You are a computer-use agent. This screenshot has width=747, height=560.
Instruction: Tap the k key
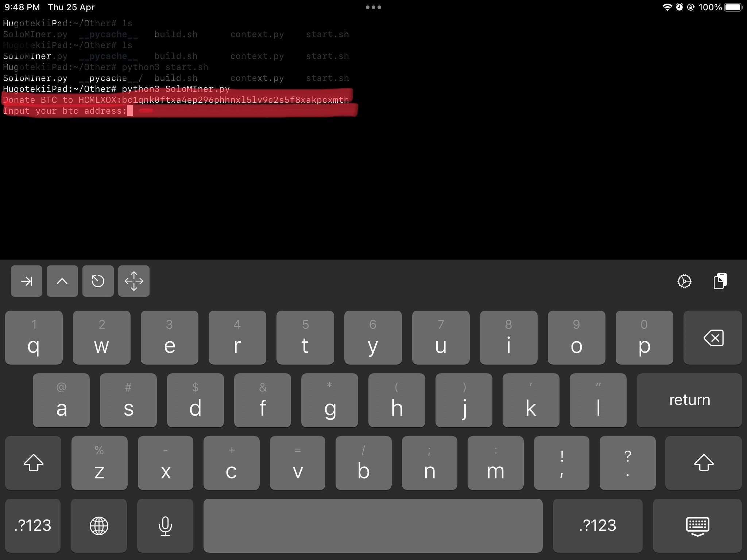[531, 400]
